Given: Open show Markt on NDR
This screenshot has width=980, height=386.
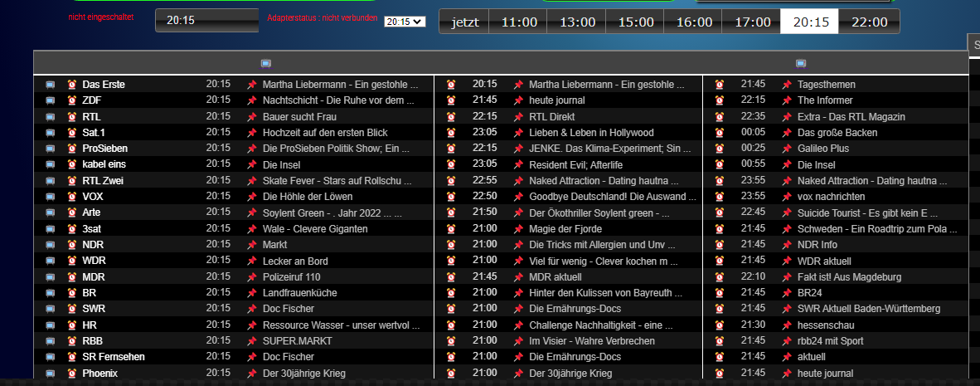Looking at the screenshot, I should click(x=275, y=245).
